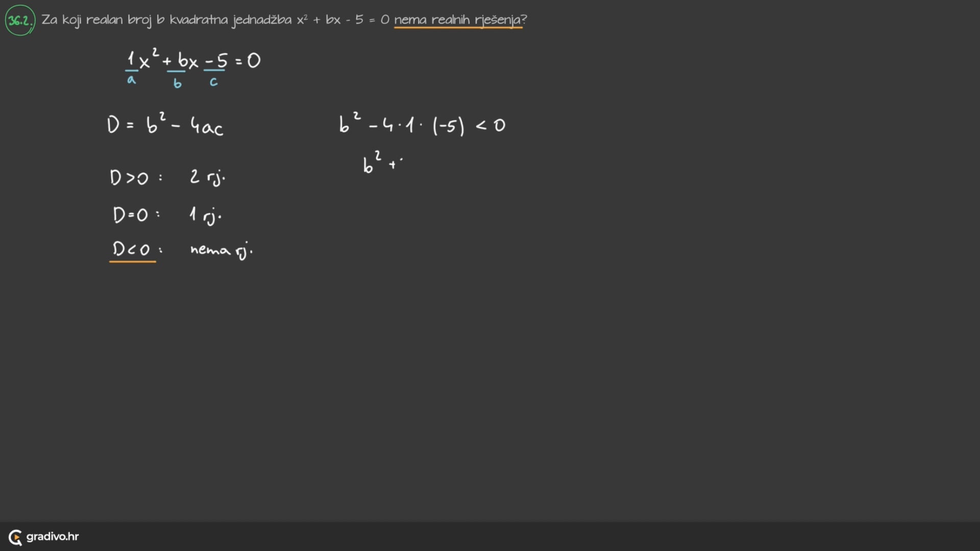Click the discriminant formula D = b² - 4ac
Viewport: 980px width, 551px height.
point(165,125)
